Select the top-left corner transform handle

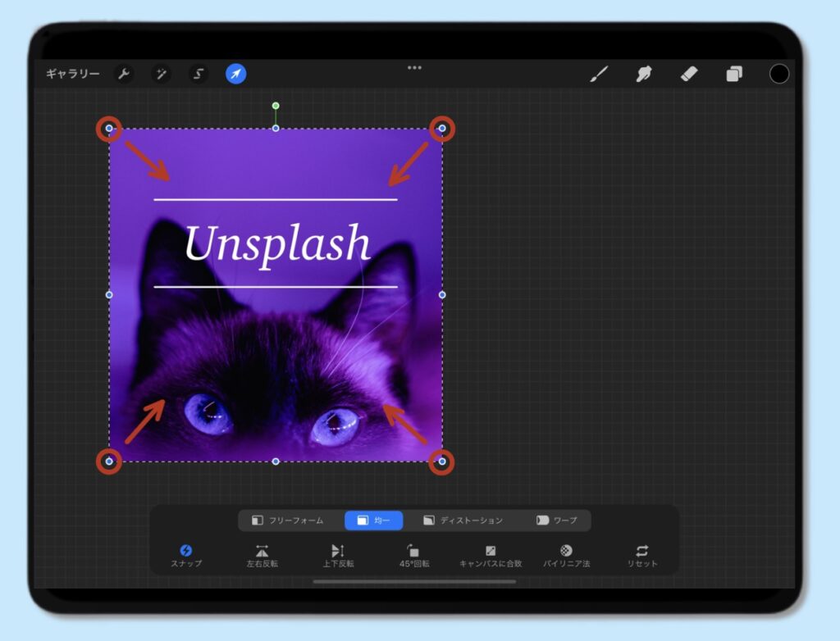click(x=109, y=129)
